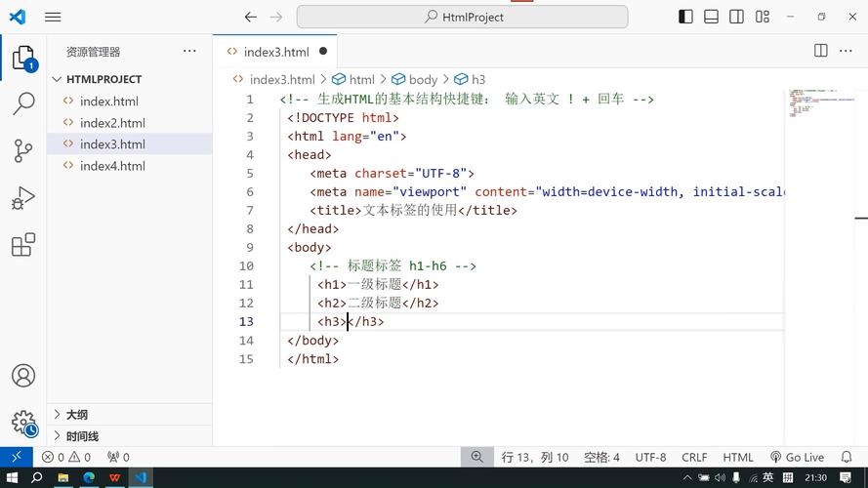Open Windows taskbar search
868x488 pixels.
(x=36, y=477)
